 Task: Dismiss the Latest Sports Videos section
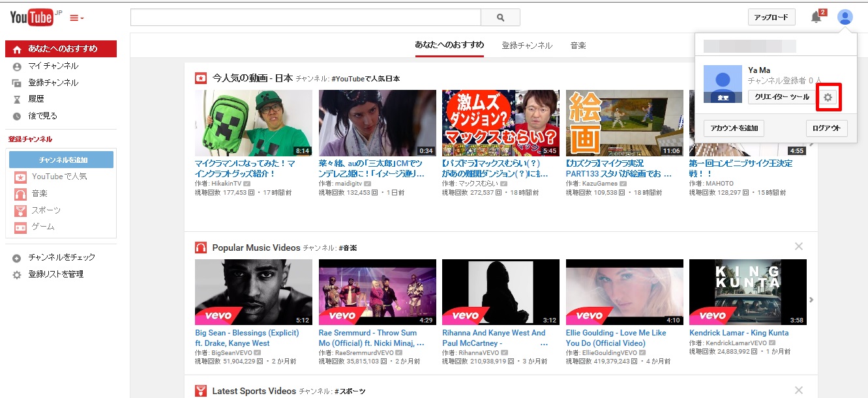coord(799,390)
